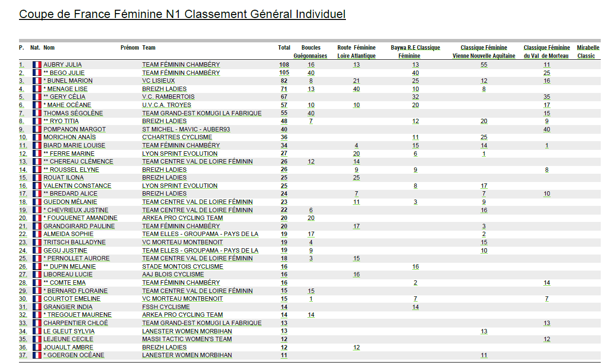Click score 35 in GERY CÉLIA row
The height and width of the screenshot is (364, 611).
click(547, 97)
